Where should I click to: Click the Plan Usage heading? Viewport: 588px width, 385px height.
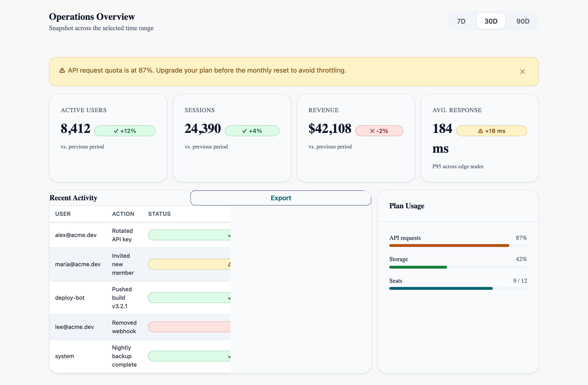coord(407,206)
